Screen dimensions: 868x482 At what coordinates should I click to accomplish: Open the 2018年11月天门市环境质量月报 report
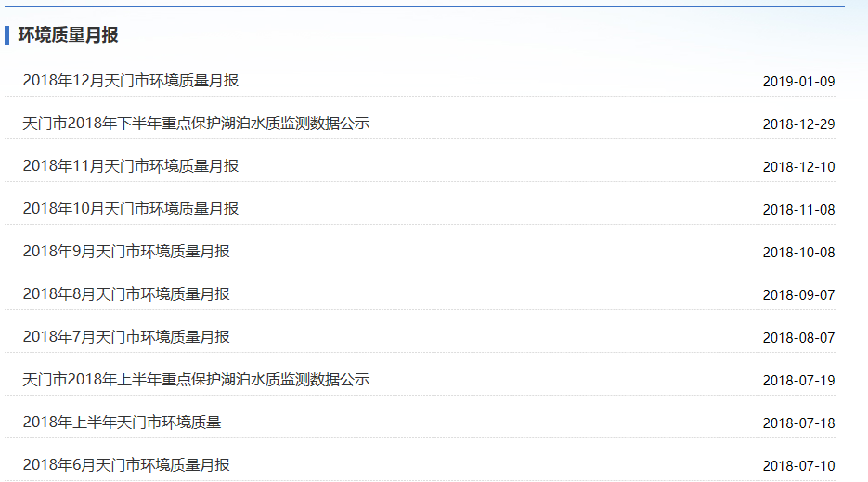(131, 166)
